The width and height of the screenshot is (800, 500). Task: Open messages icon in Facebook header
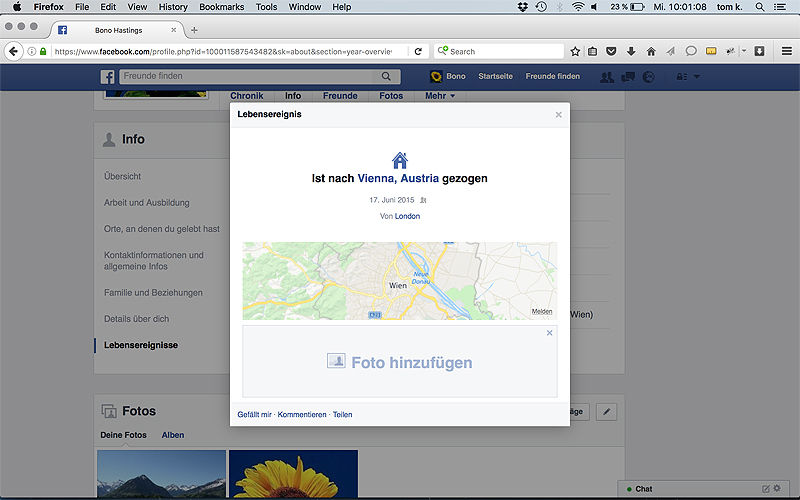click(x=628, y=77)
